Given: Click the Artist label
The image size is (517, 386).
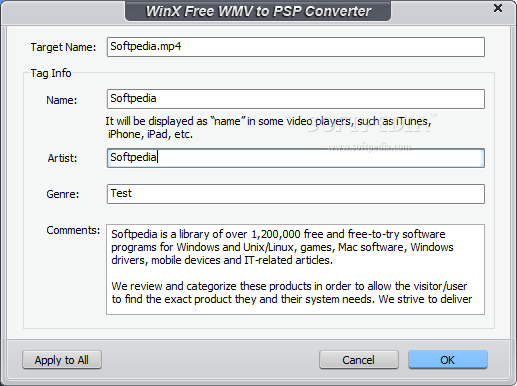Looking at the screenshot, I should 62,158.
